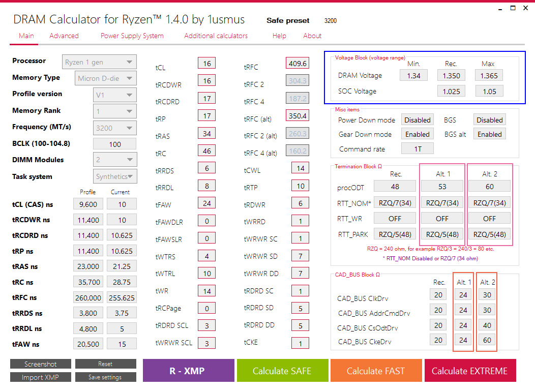
Task: Open the Profile version dropdown
Action: [114, 95]
